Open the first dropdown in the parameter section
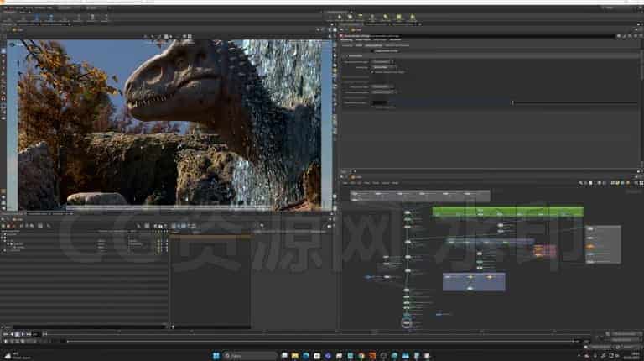The image size is (644, 361). 382,62
